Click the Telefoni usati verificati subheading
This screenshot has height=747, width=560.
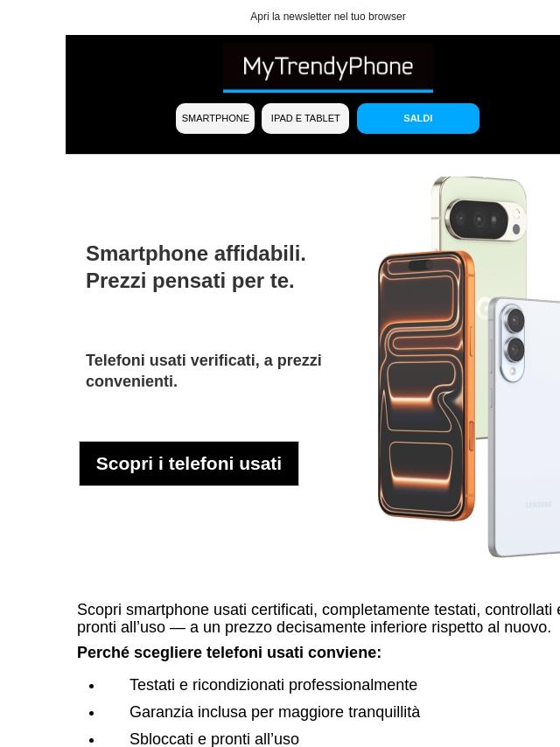[x=204, y=371]
